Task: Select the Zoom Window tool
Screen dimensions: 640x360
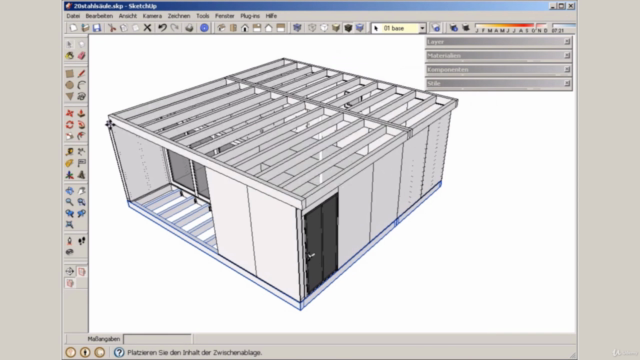Action: [x=81, y=202]
